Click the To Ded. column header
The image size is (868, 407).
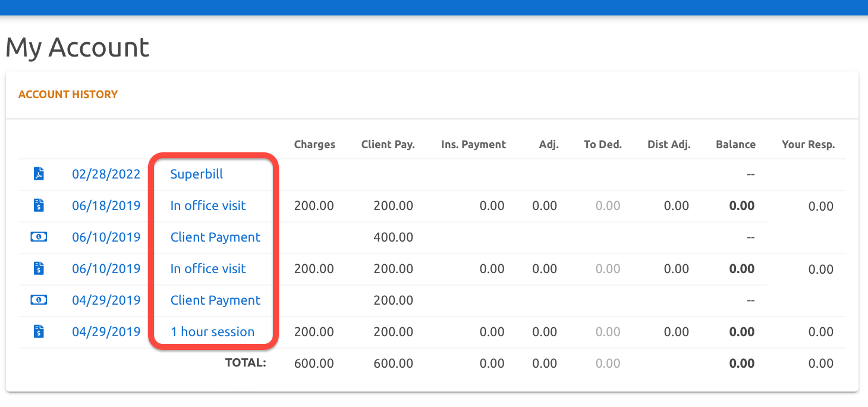tap(603, 144)
